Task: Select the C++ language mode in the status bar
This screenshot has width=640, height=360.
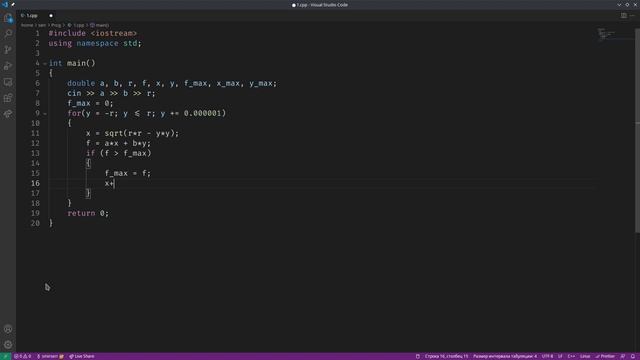Action: (x=571, y=356)
